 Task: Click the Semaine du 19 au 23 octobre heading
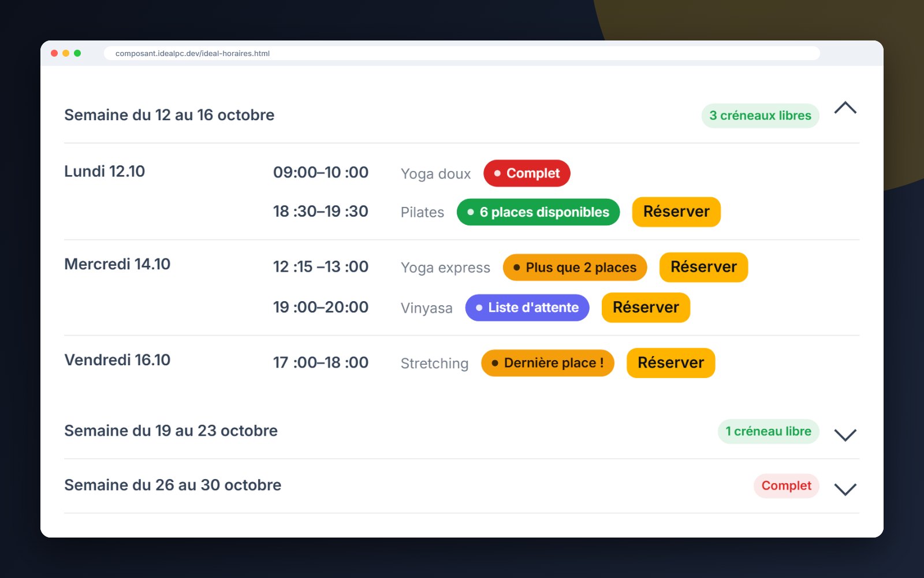pos(171,431)
